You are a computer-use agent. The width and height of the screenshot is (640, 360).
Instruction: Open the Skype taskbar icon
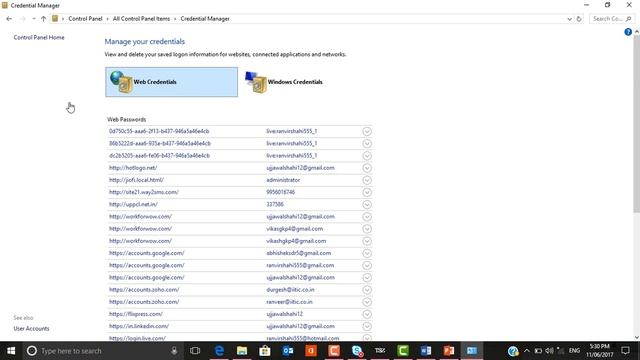pyautogui.click(x=357, y=351)
